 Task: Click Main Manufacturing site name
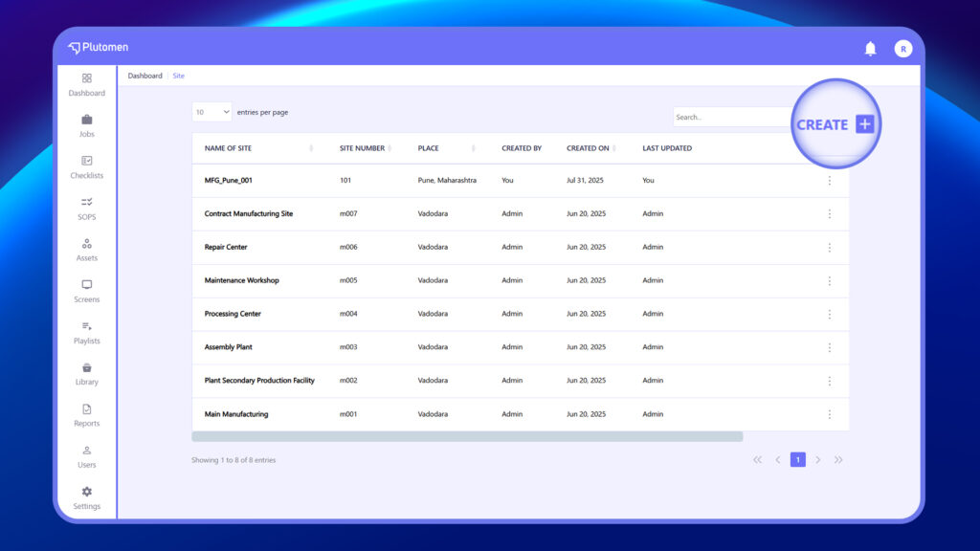pos(236,414)
